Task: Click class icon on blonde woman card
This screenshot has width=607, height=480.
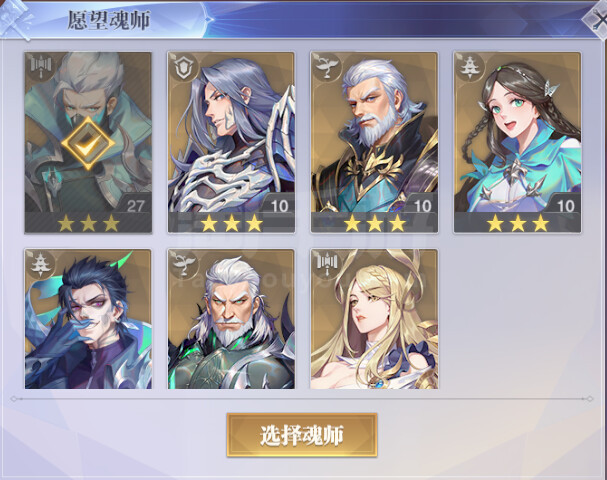Action: (x=327, y=264)
